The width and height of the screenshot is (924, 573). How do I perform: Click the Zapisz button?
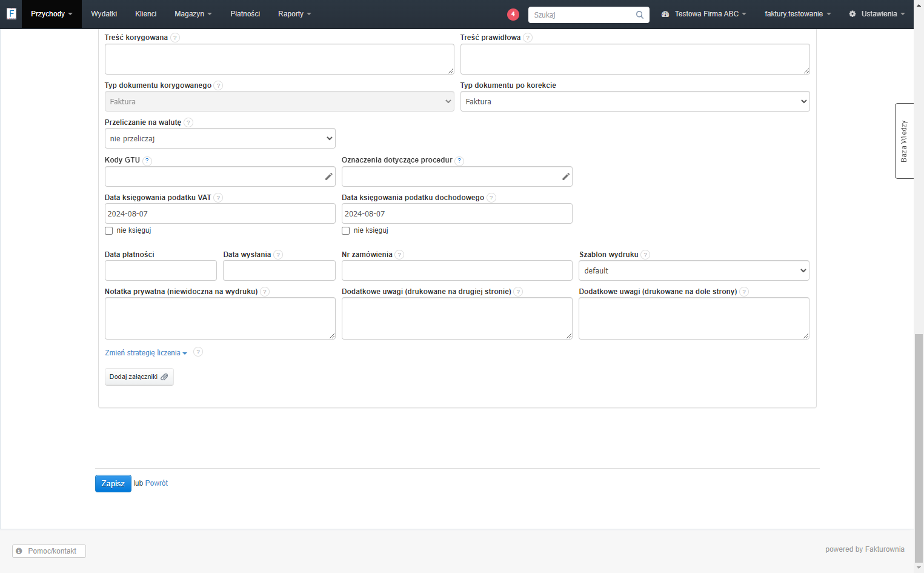point(113,483)
